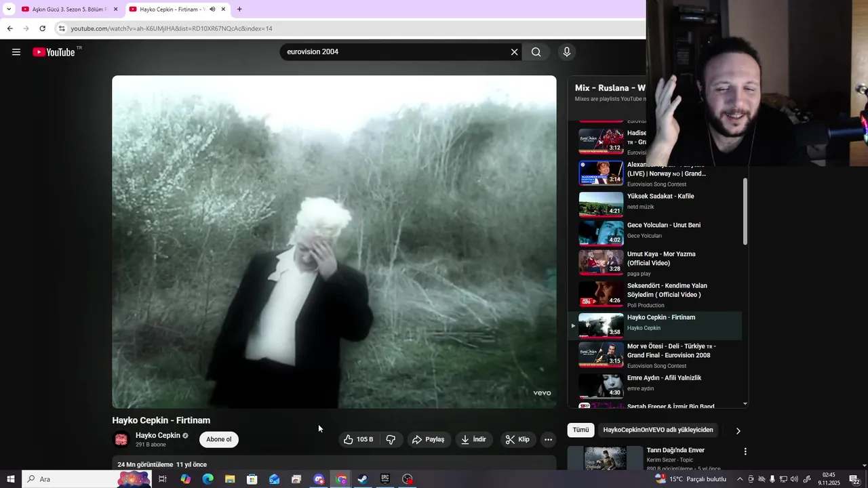Close the Hayko Cepkin Firtinam tab
The image size is (868, 488).
(223, 9)
